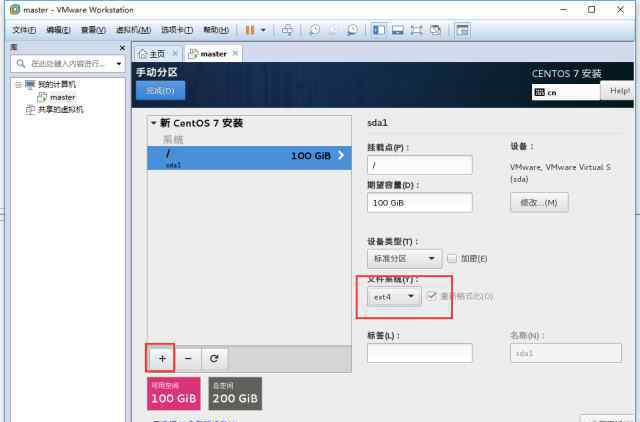This screenshot has height=422, width=640.
Task: Click the mount point field containing /
Action: coord(420,165)
